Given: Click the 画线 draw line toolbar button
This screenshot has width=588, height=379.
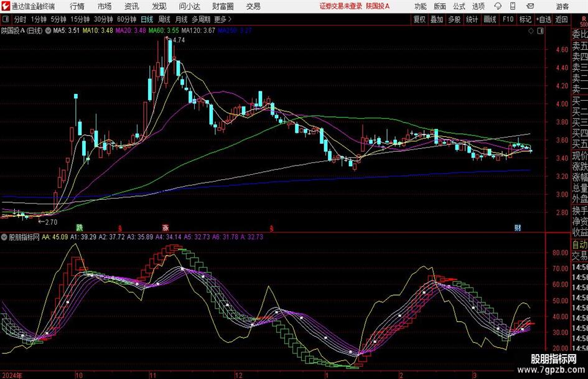Looking at the screenshot, I should [x=490, y=19].
